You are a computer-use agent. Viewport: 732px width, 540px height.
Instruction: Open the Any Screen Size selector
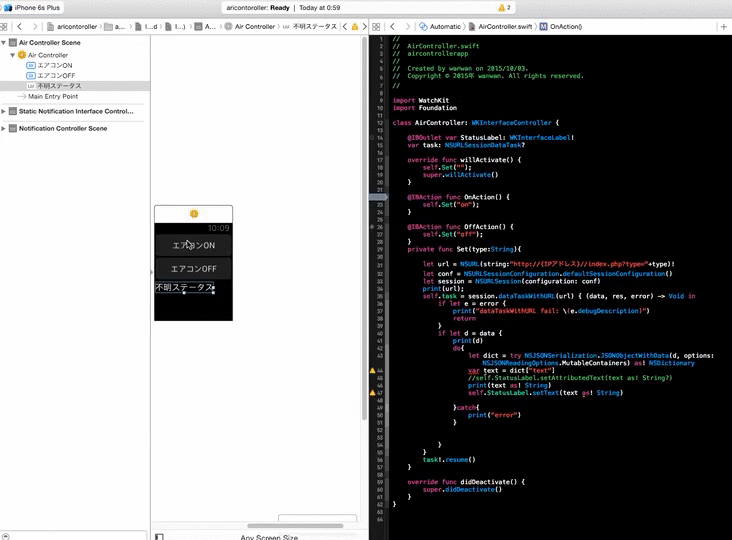[x=269, y=537]
